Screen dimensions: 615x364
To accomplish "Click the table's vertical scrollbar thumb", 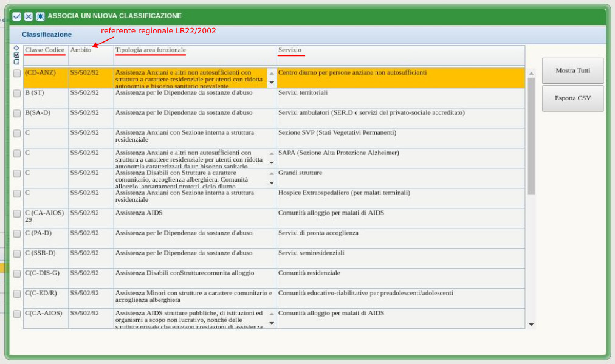I will coord(532,136).
